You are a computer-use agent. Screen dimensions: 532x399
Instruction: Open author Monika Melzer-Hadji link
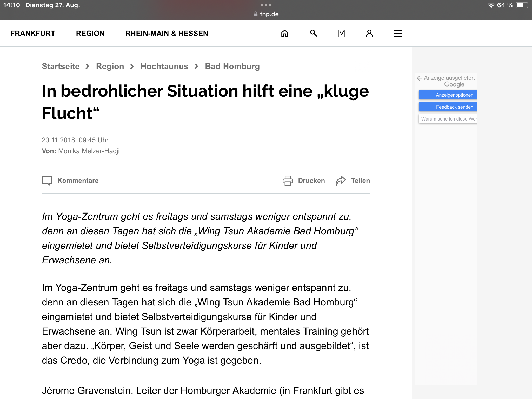pyautogui.click(x=89, y=151)
